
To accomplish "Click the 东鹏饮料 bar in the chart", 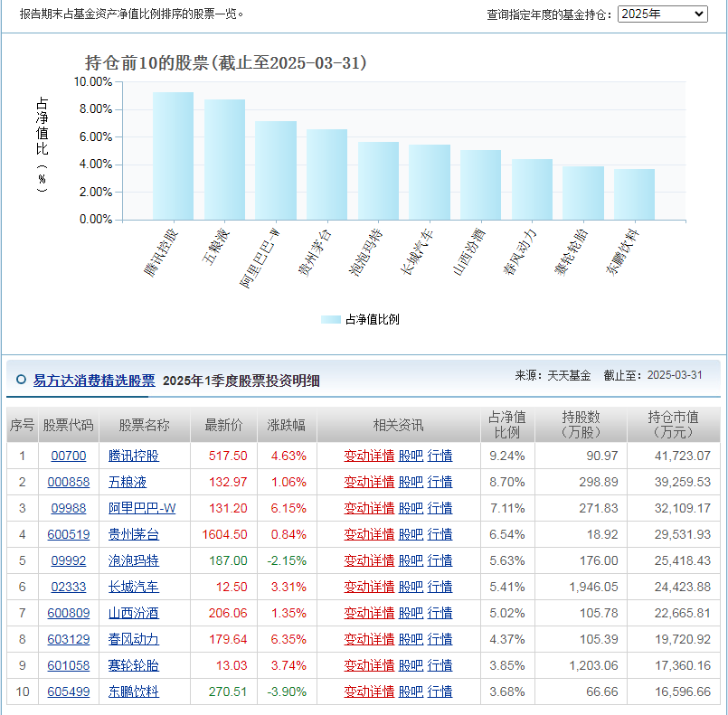I will pos(634,194).
